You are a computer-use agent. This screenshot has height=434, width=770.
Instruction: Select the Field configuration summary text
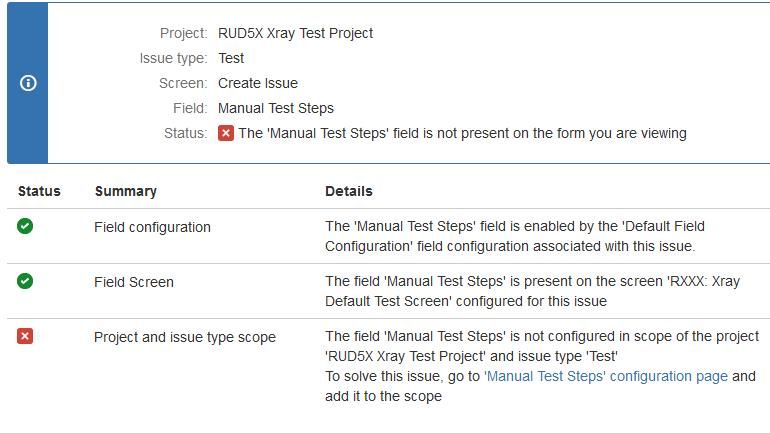152,227
